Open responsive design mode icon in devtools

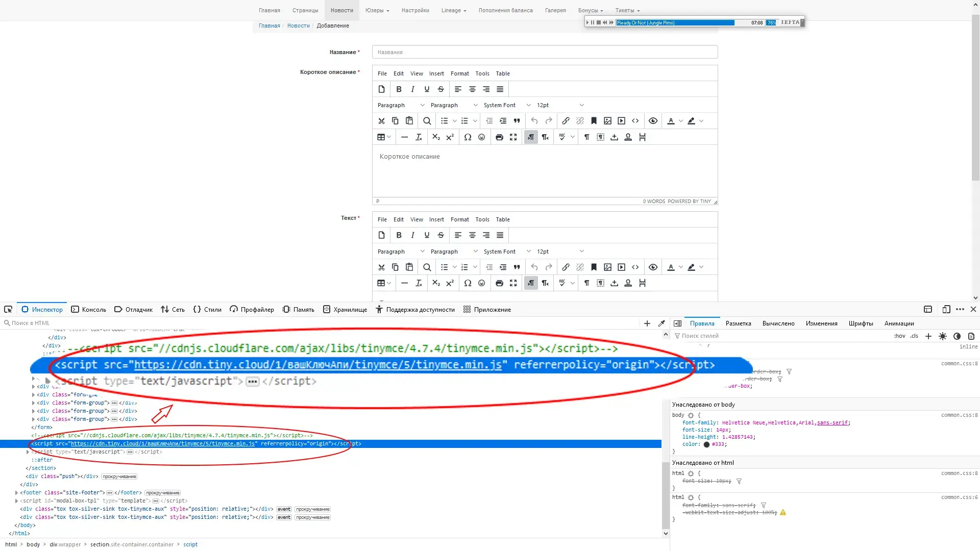tap(946, 310)
